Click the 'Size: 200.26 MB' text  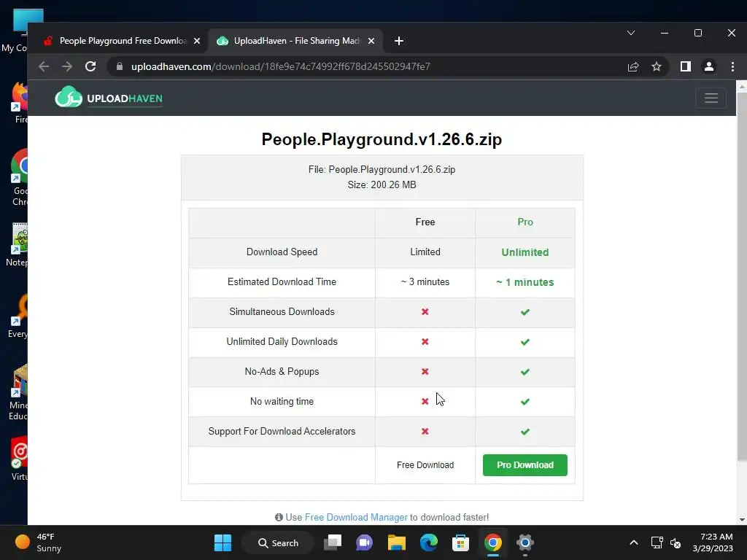pos(382,184)
